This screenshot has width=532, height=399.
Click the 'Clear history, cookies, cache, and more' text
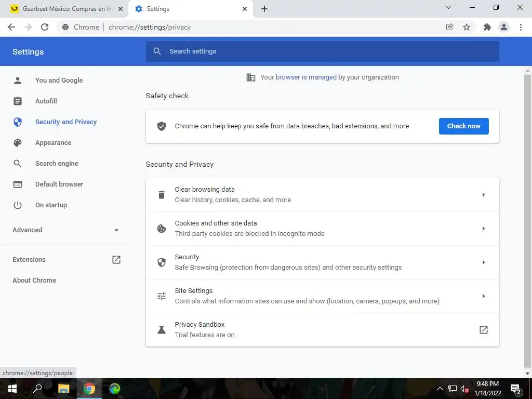233,200
